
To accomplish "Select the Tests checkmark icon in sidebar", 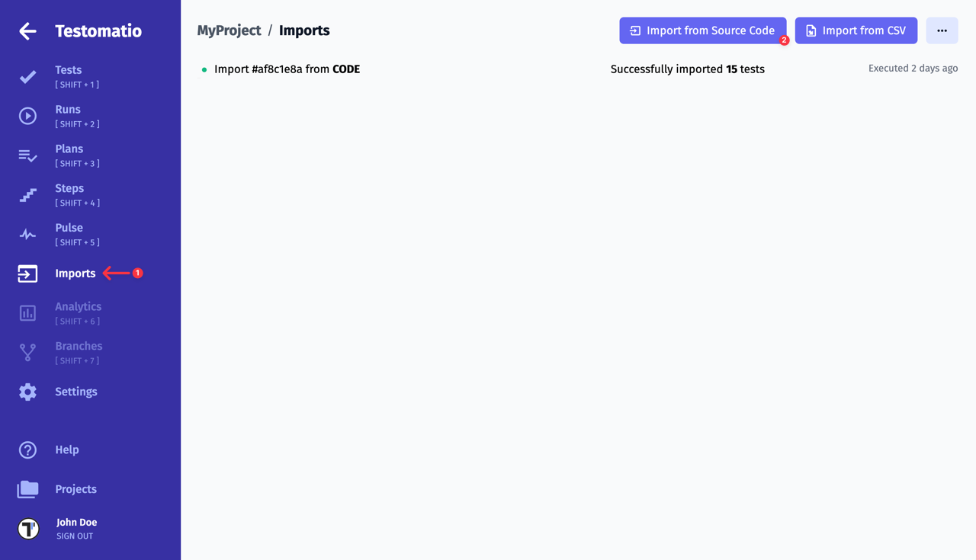I will (x=27, y=76).
